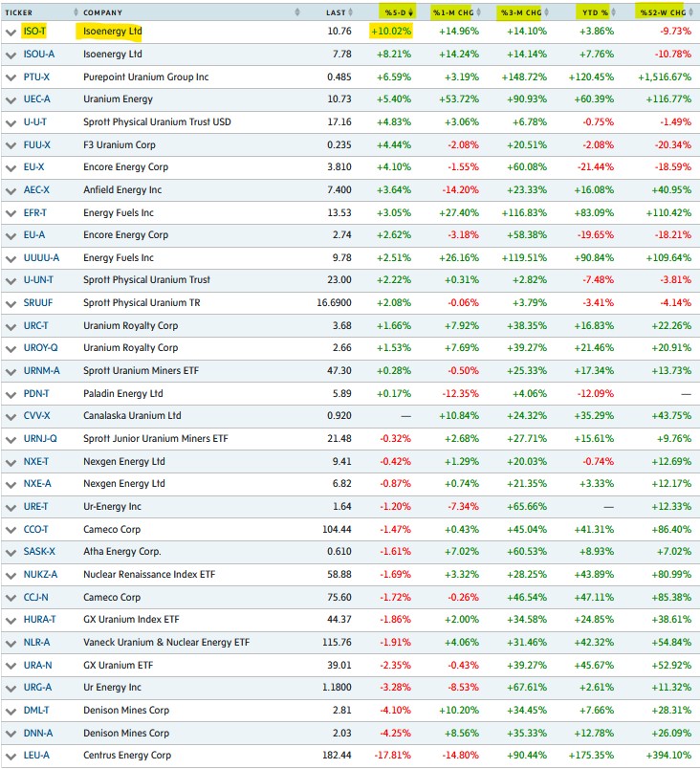Expand the PDN-T row chevron

coord(11,395)
